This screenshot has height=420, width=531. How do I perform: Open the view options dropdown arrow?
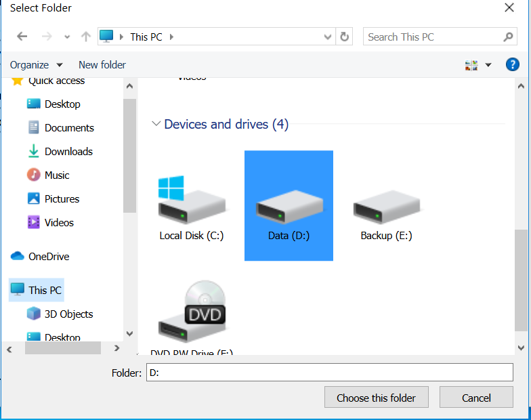point(488,65)
